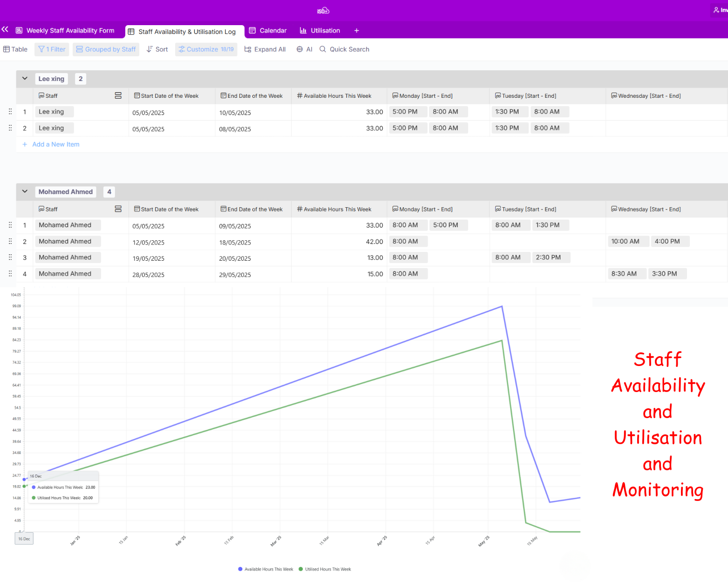Open the Utilisation tab
The height and width of the screenshot is (582, 728).
coord(320,31)
